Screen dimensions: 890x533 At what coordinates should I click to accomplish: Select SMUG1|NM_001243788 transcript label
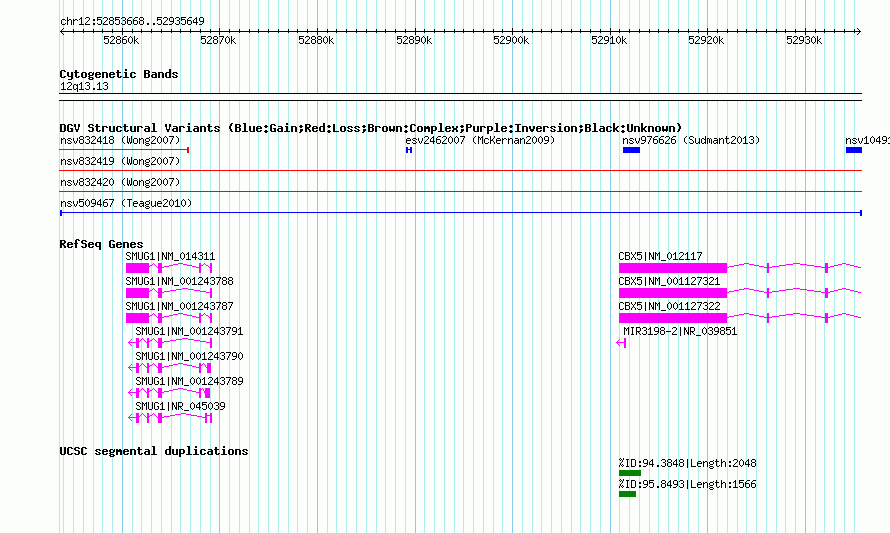point(179,282)
